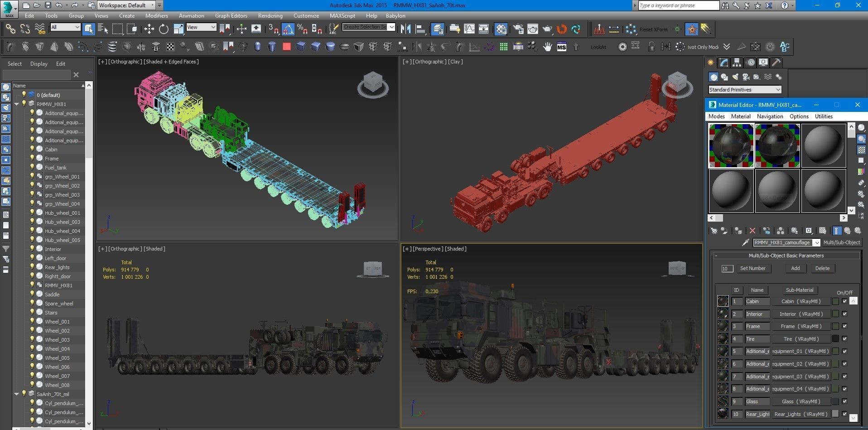868x430 pixels.
Task: Open the Material Editor toolbar icon
Action: (501, 29)
